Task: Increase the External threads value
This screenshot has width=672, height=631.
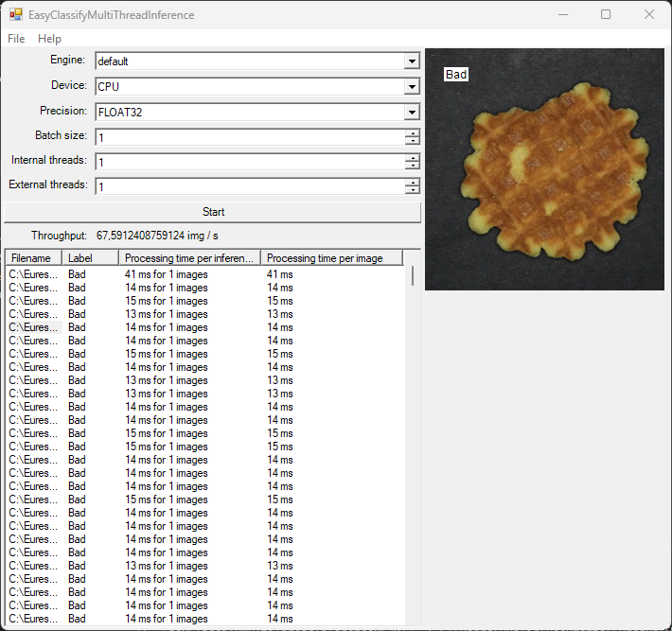Action: [413, 183]
